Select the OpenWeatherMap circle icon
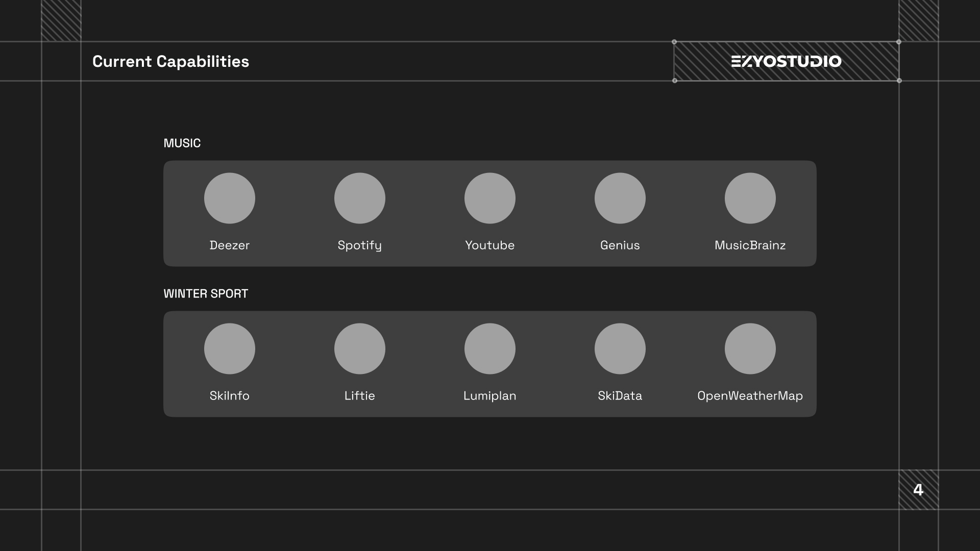This screenshot has width=980, height=551. tap(750, 348)
